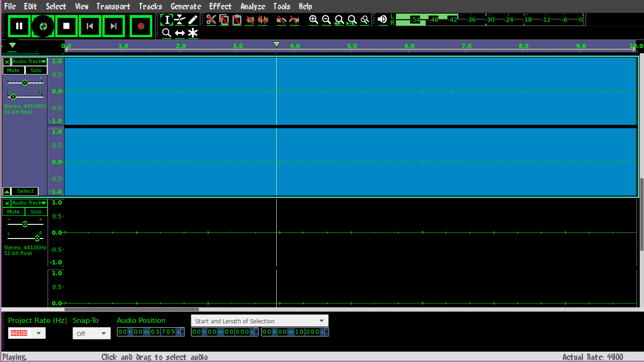Skip to end of project
644x362 pixels.
point(114,26)
